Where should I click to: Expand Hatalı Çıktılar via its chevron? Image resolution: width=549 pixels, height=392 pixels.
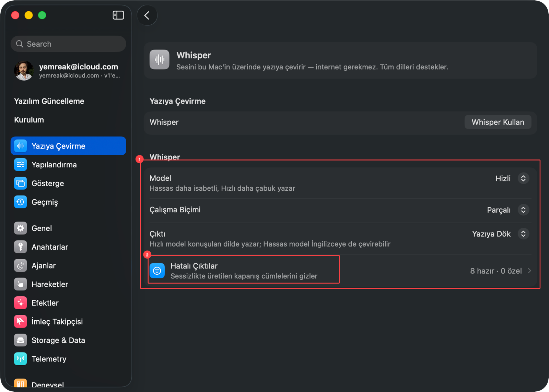point(529,271)
